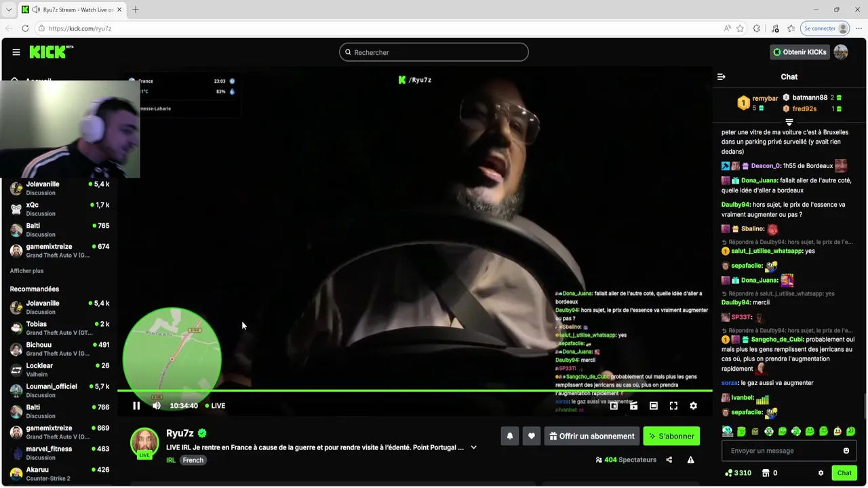The height and width of the screenshot is (488, 868).
Task: Open fred92s in gift leaderboard
Action: pyautogui.click(x=812, y=108)
